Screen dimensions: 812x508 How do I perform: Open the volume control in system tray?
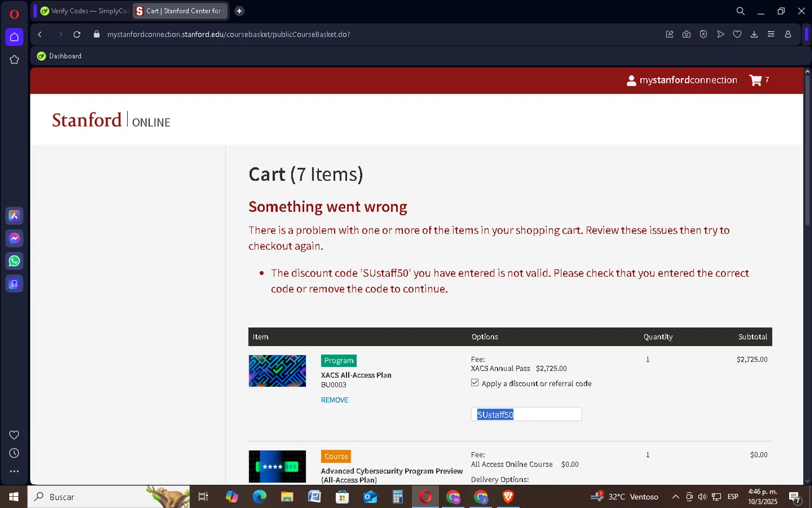point(703,497)
